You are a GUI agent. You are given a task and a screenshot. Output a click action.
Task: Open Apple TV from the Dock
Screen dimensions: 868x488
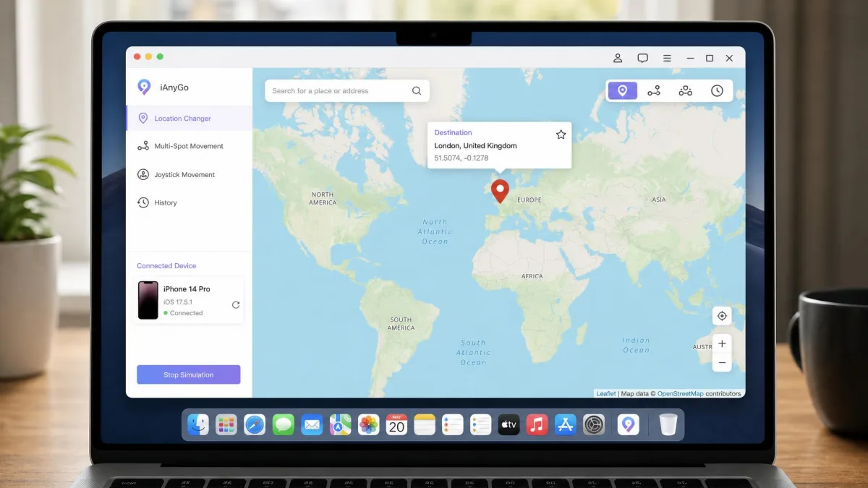[509, 425]
